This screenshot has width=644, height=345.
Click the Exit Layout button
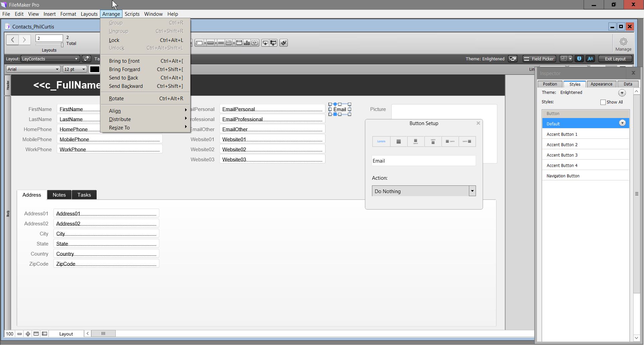(615, 59)
